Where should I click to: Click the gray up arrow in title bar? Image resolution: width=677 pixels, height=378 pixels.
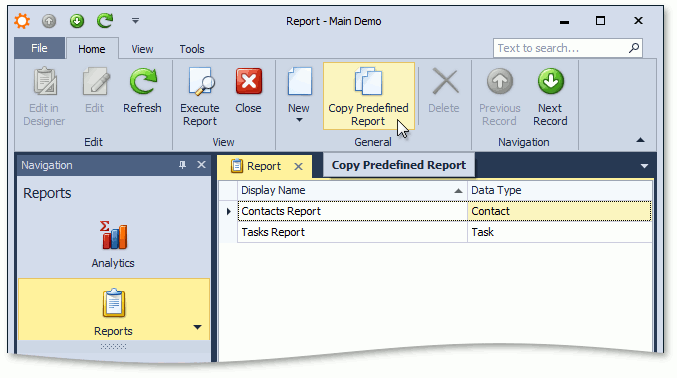pos(49,21)
